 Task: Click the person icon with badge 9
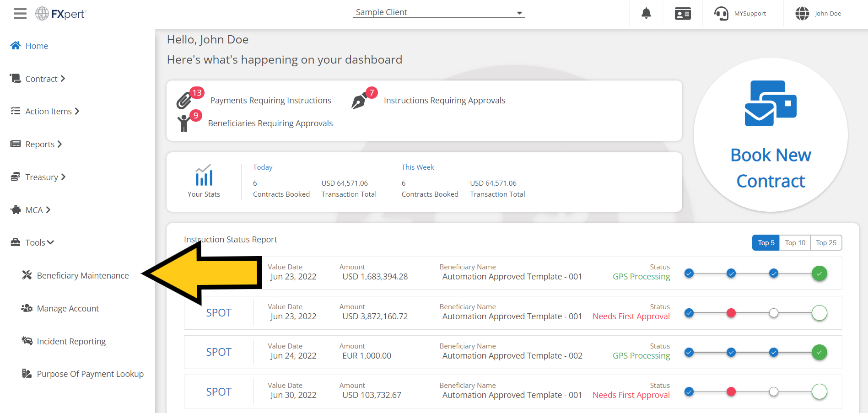[184, 123]
